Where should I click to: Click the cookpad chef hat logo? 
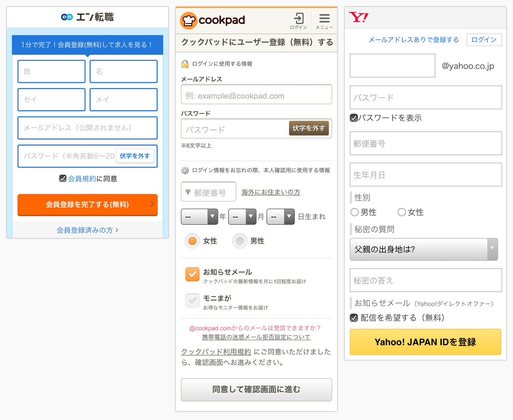(188, 21)
